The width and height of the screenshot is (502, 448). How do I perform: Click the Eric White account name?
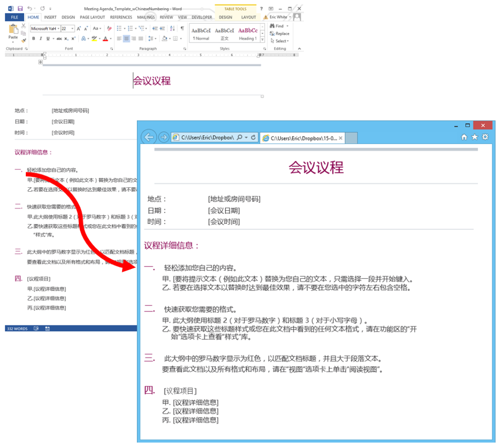(x=278, y=17)
